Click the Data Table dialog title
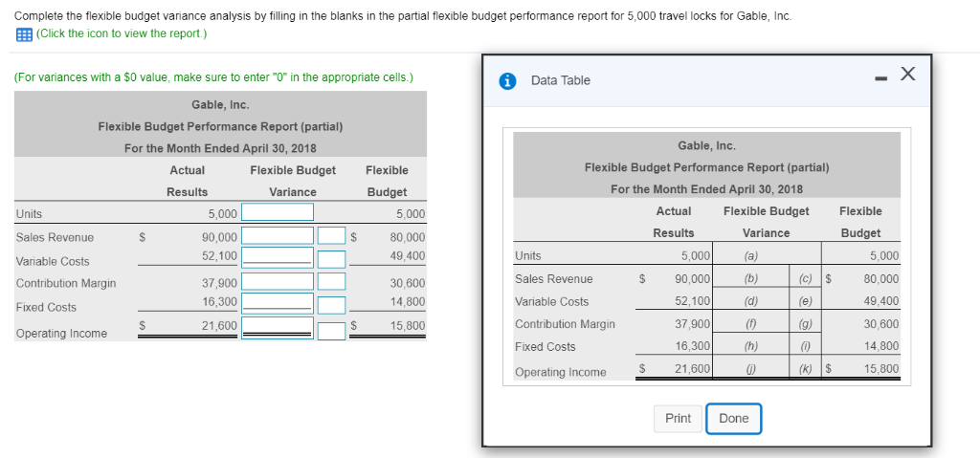This screenshot has width=980, height=458. (561, 80)
